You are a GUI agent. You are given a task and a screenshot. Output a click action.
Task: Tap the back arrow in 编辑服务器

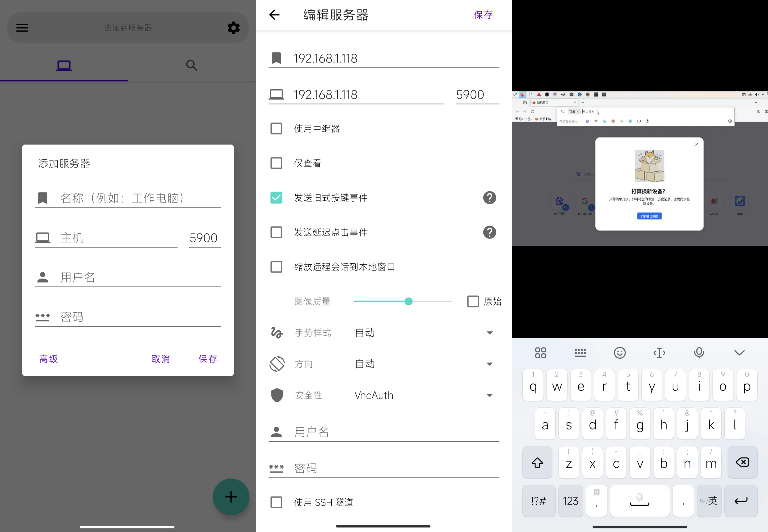click(274, 15)
